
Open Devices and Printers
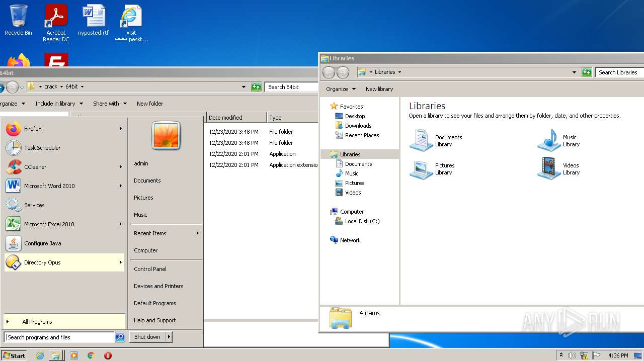(x=158, y=286)
